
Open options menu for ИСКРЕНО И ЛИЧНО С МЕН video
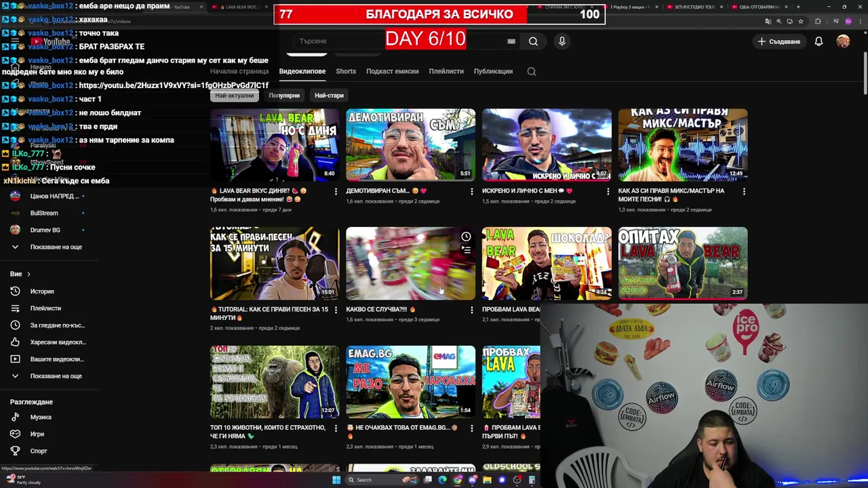608,192
